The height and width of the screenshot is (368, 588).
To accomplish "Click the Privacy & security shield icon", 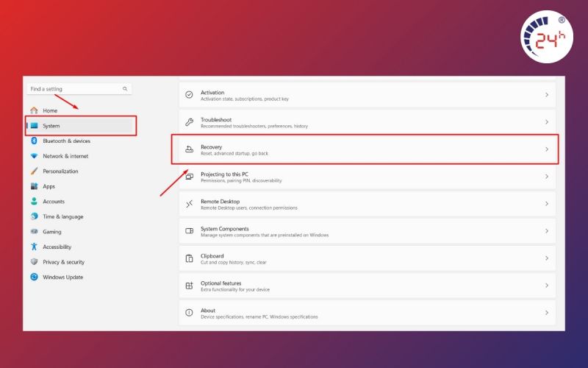I will pos(34,262).
